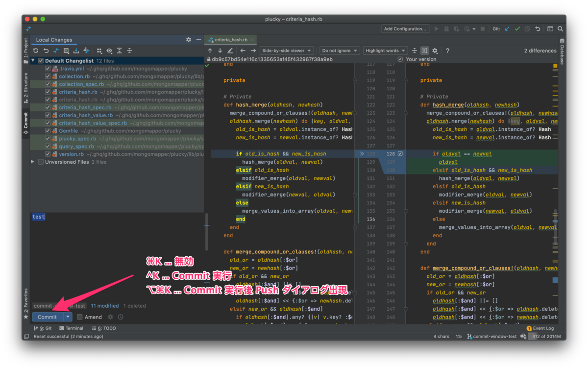Open the Terminal tool window tab
The height and width of the screenshot is (369, 588).
(72, 328)
